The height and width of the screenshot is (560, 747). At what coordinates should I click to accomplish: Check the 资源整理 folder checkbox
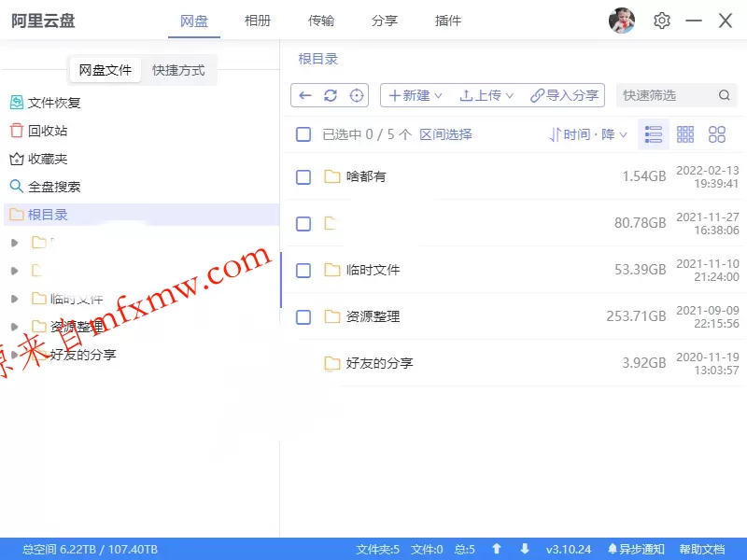click(303, 316)
